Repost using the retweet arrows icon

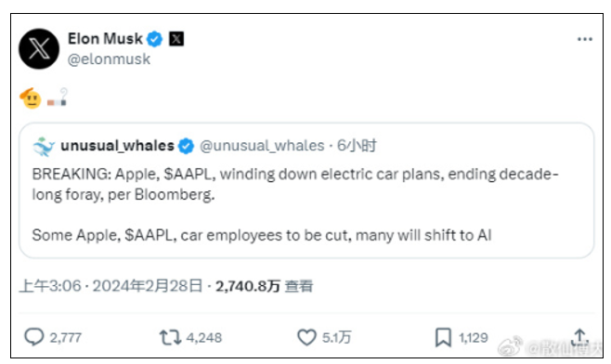(x=170, y=337)
